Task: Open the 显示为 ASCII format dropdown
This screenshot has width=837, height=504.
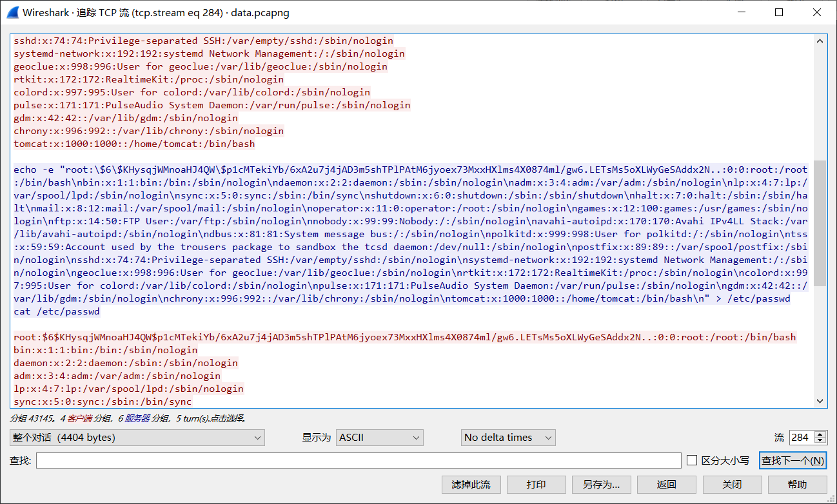Action: [x=380, y=438]
